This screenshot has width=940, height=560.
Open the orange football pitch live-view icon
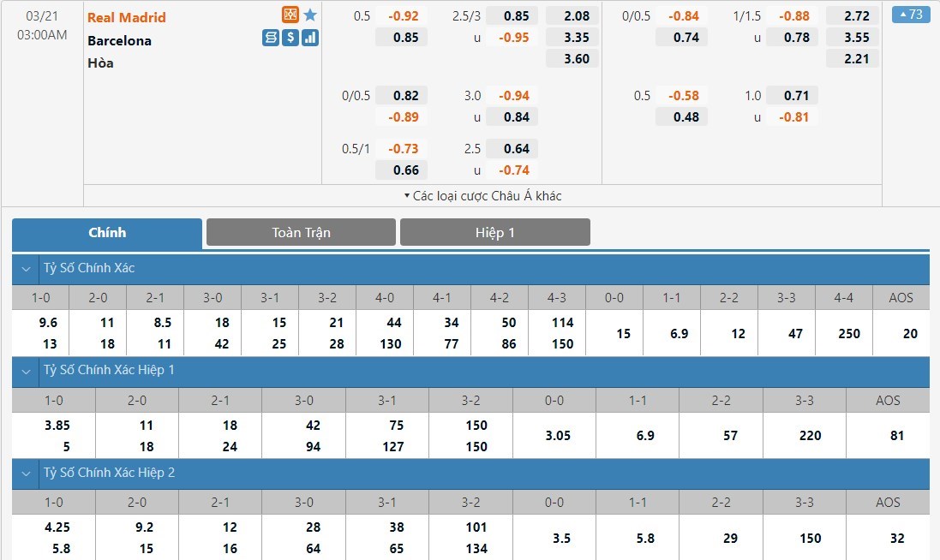[290, 15]
